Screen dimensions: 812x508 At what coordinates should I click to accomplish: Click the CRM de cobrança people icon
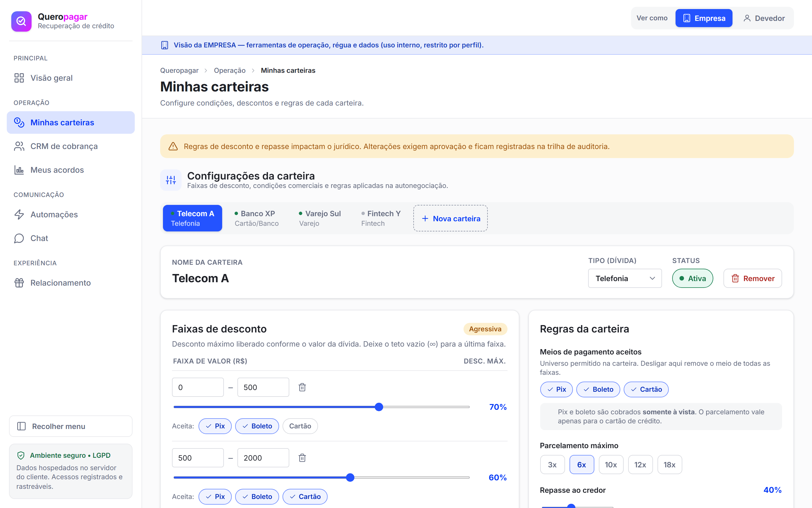19,146
